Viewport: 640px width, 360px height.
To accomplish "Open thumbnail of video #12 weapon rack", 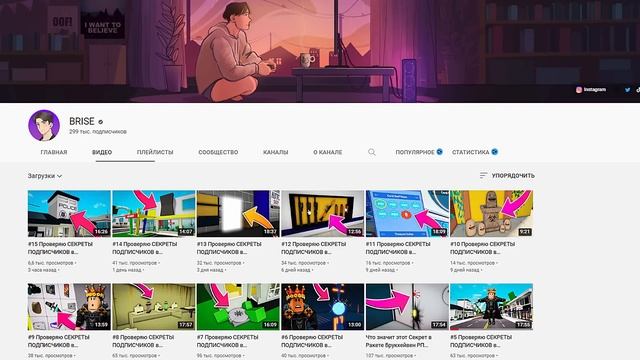I will pos(322,213).
